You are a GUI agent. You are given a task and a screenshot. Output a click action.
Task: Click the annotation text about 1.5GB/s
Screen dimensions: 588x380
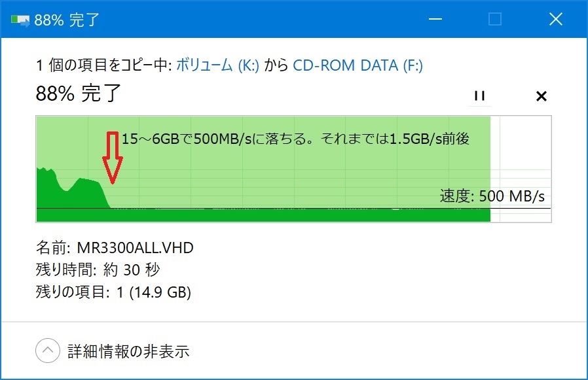[295, 139]
